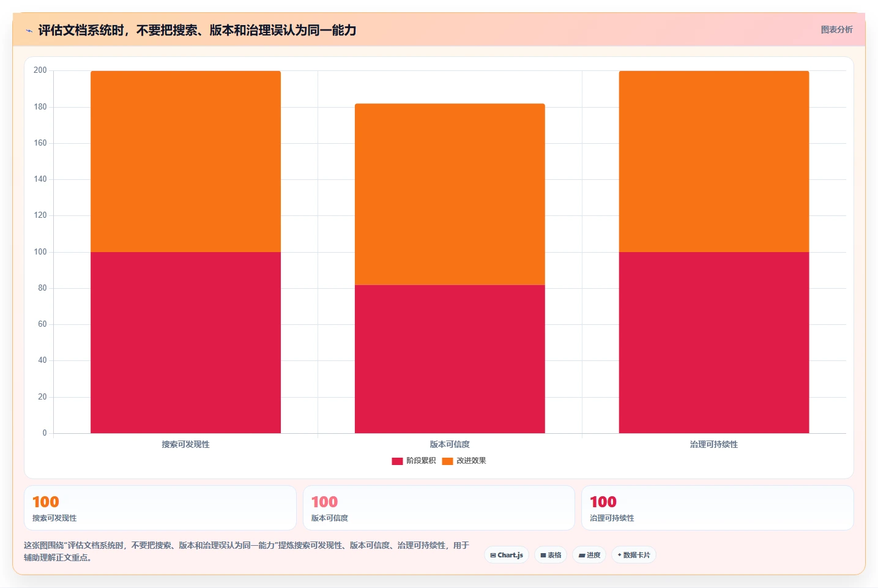Image resolution: width=878 pixels, height=588 pixels.
Task: Click the orange bar segment for 版本可信度
Action: click(450, 194)
